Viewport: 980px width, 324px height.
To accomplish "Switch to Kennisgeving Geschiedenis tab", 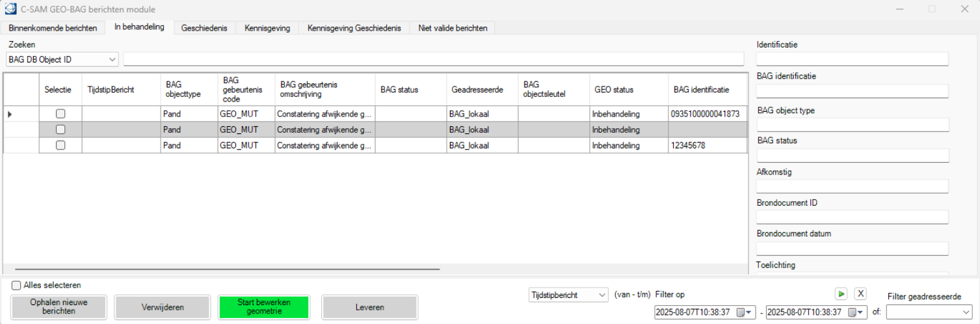I will tap(354, 28).
